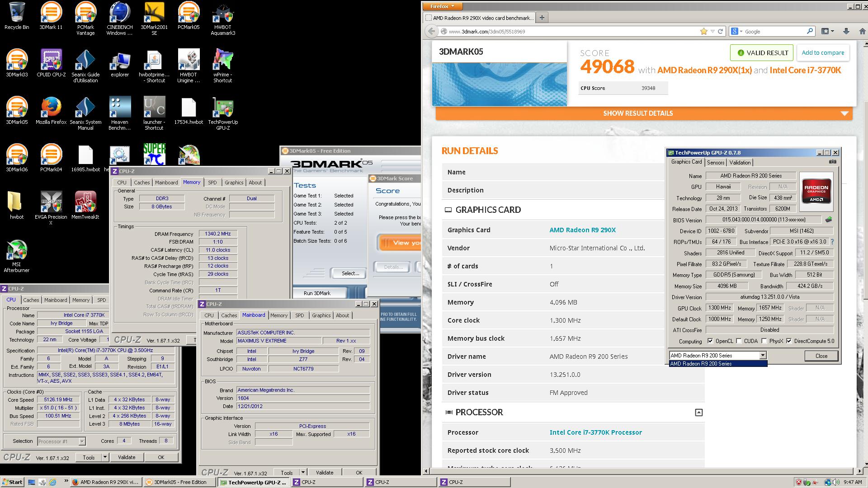The width and height of the screenshot is (868, 488).
Task: Launch TechPowerUp GPU-Z desktop icon
Action: 223,114
